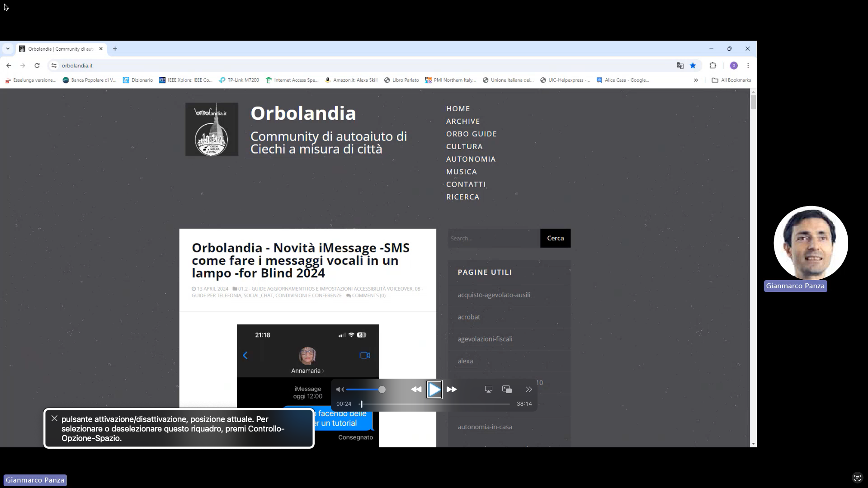Close the VoiceOver caption panel
The image size is (868, 488).
[x=54, y=418]
